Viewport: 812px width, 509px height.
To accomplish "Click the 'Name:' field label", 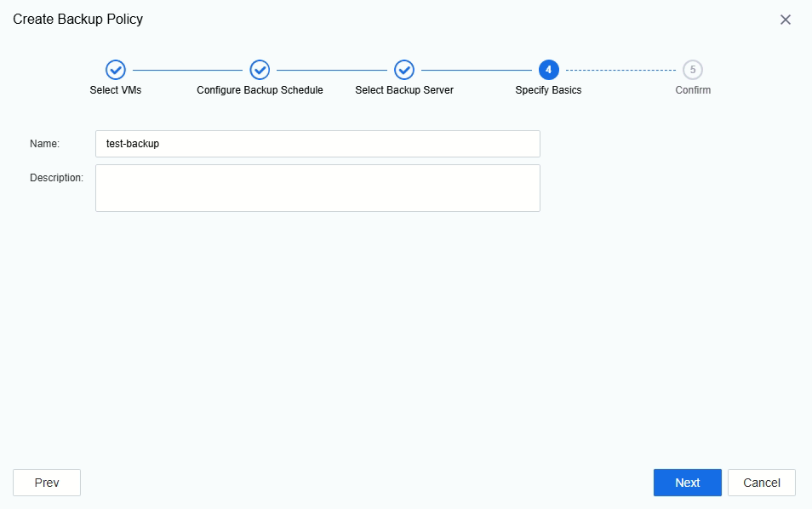I will tap(44, 144).
